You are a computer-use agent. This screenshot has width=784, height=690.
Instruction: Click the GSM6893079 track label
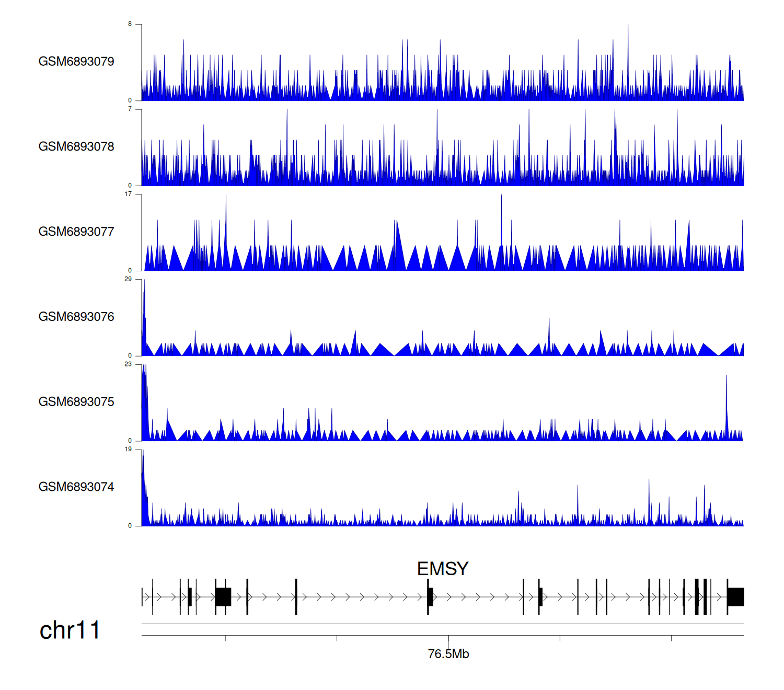(76, 62)
